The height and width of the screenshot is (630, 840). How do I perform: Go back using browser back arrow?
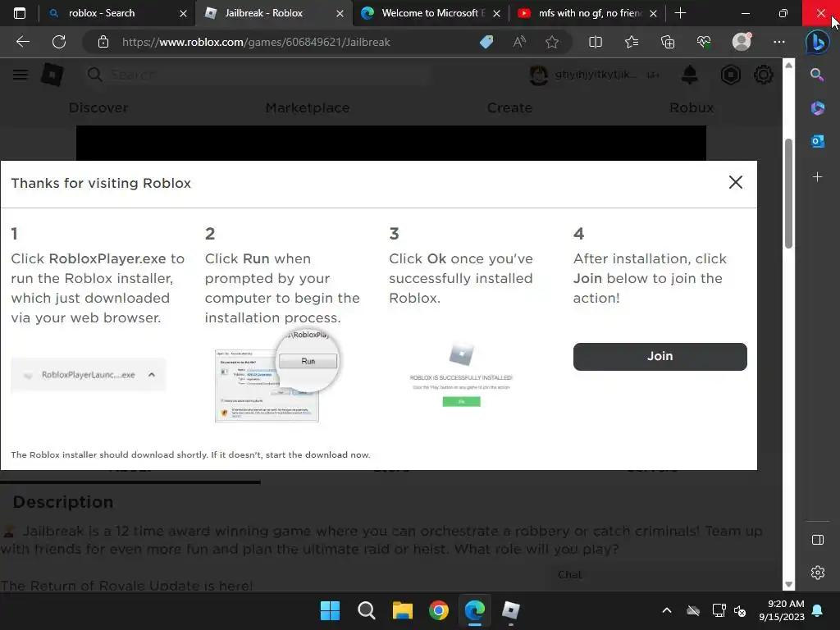click(22, 42)
